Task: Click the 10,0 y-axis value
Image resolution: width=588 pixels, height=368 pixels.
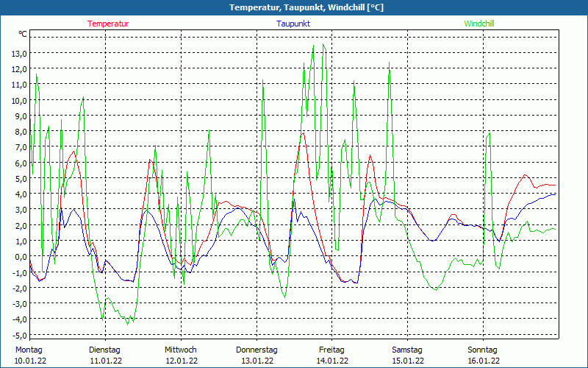Action: 19,100
